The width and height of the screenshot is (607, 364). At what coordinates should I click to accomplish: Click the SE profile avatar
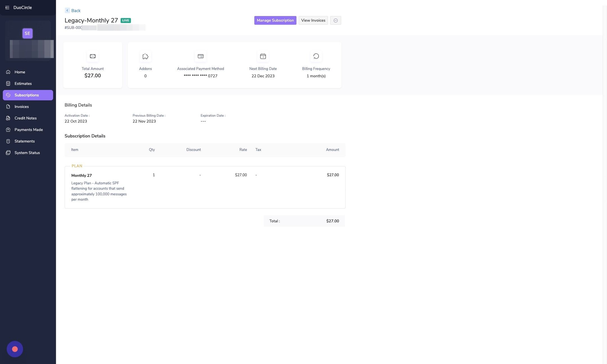click(x=27, y=33)
